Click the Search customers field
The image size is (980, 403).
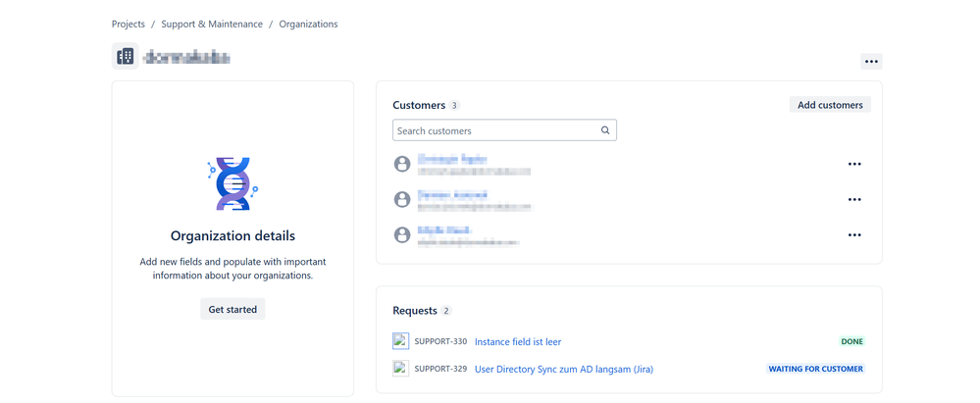pos(495,130)
